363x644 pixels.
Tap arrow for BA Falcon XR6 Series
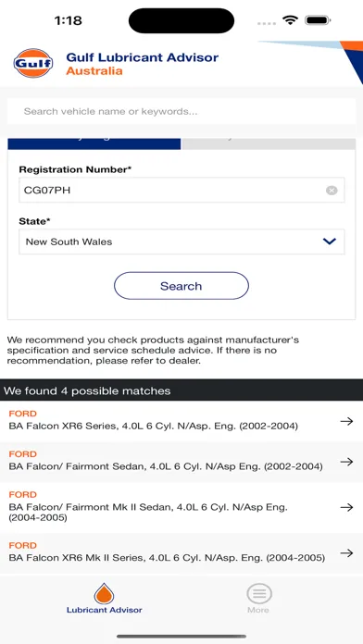pos(346,421)
